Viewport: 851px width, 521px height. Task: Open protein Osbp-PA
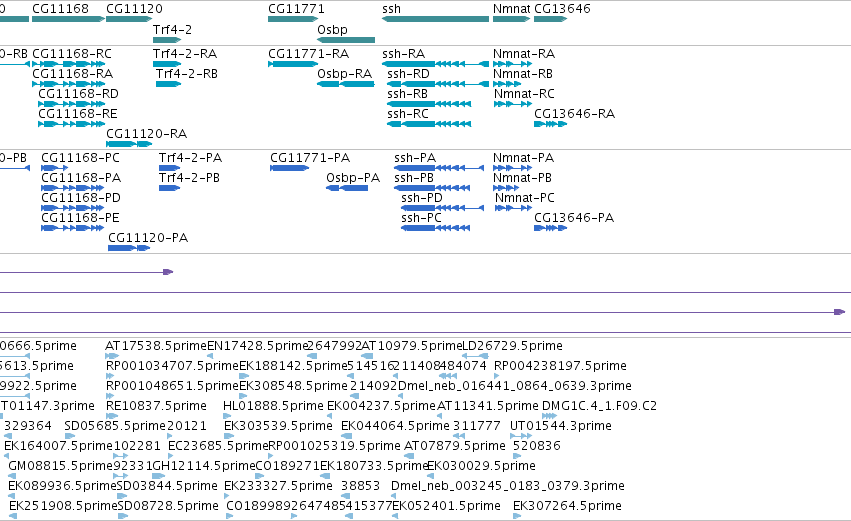[353, 178]
